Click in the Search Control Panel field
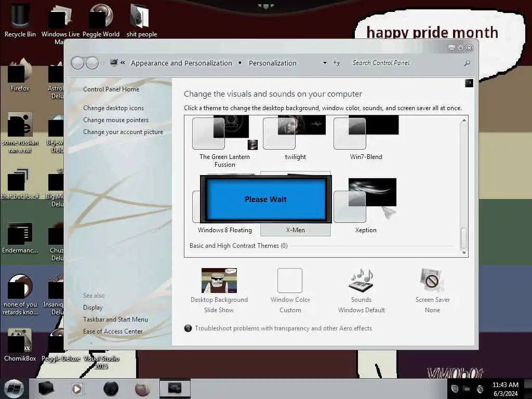Image resolution: width=532 pixels, height=399 pixels. coord(405,63)
